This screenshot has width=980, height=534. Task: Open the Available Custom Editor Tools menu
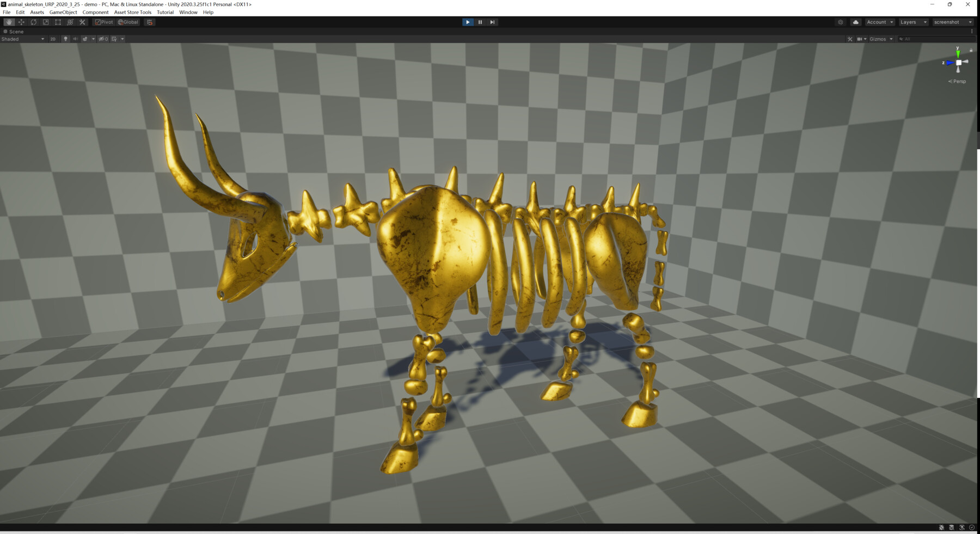[81, 22]
